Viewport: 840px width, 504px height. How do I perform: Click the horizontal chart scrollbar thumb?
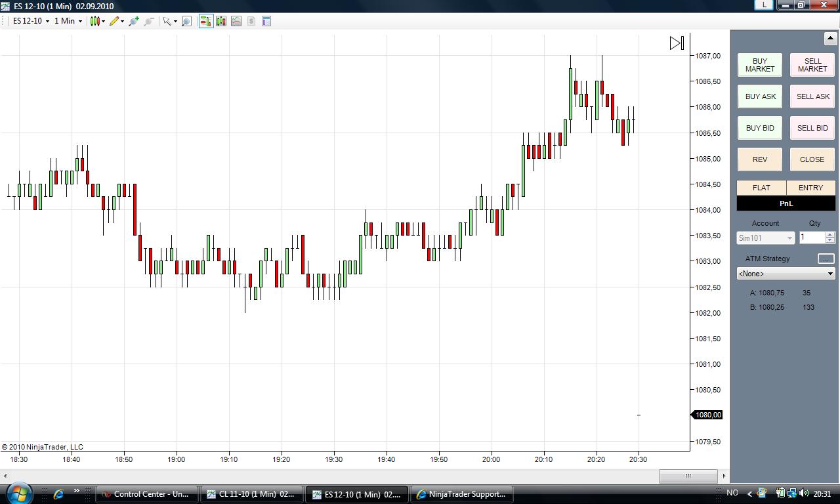tap(688, 476)
